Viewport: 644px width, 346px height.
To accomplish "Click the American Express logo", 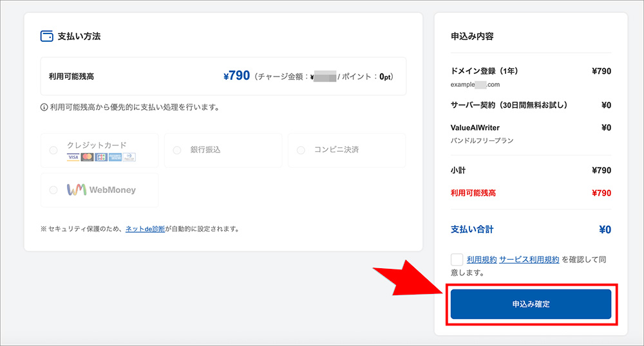I will tap(115, 157).
